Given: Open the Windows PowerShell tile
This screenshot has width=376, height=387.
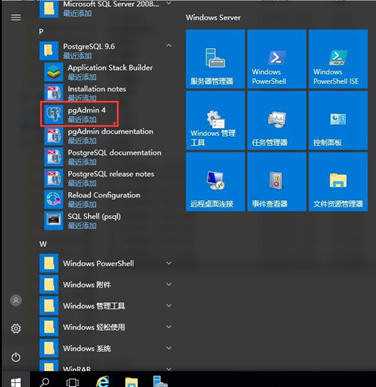Looking at the screenshot, I should point(277,59).
